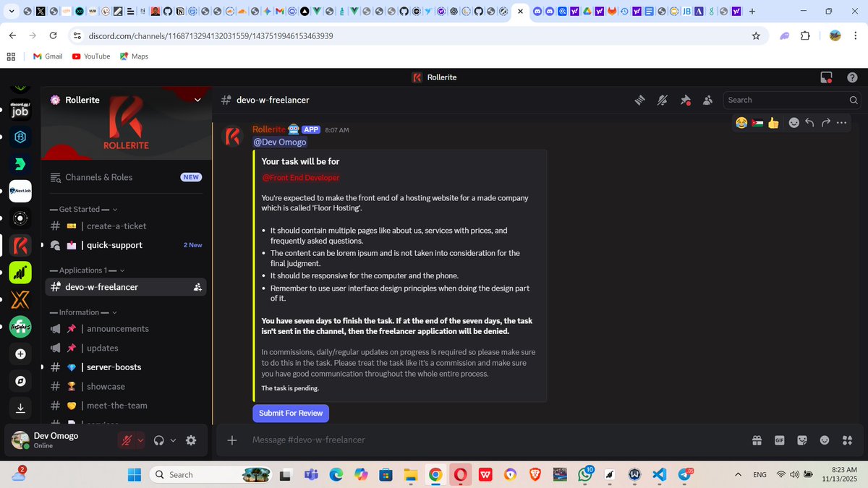Screen dimensions: 868x488
Task: Select the devo-w-freelancer channel in sidebar
Action: 126,287
